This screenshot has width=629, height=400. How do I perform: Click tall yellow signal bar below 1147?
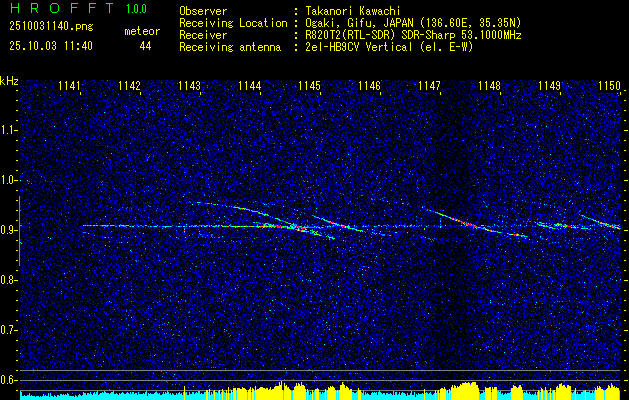pos(465,391)
